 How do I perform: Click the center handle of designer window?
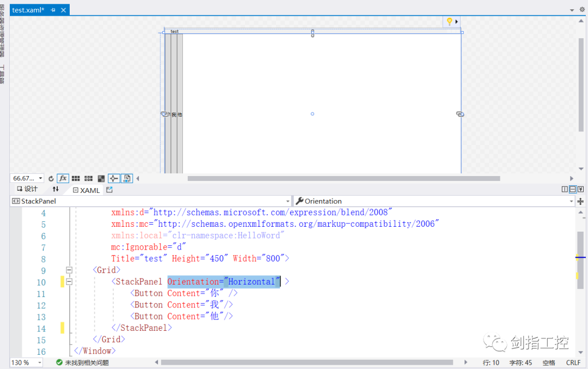pyautogui.click(x=313, y=114)
